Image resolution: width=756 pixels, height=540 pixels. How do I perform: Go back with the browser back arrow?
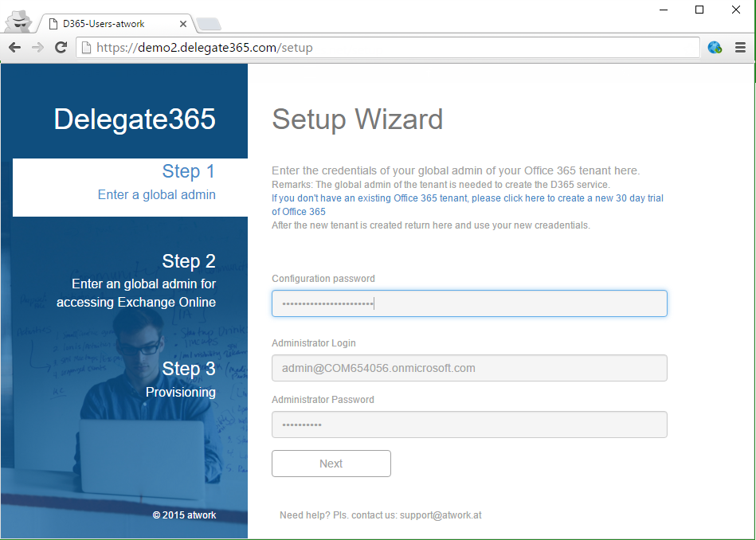coord(14,47)
